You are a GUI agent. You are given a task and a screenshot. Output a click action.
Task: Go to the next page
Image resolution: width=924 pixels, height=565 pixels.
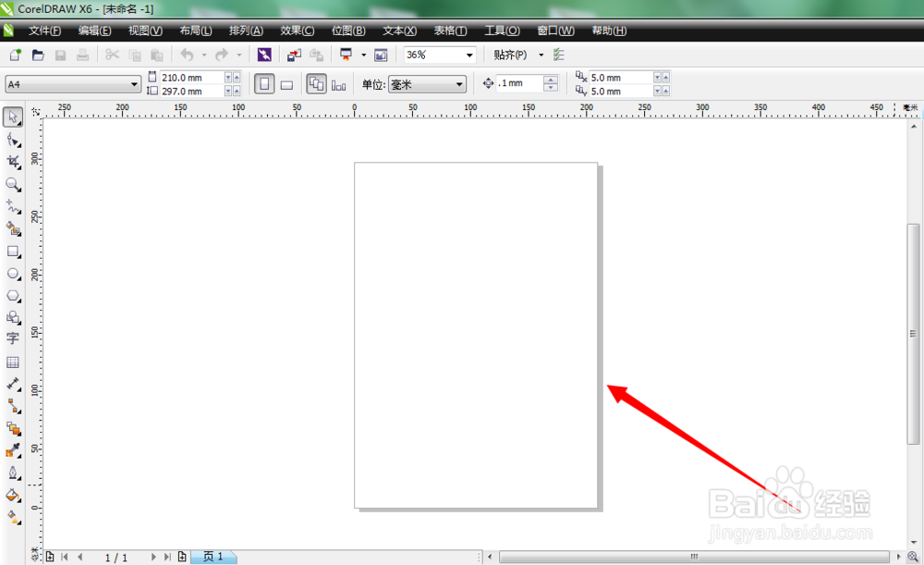coord(153,557)
